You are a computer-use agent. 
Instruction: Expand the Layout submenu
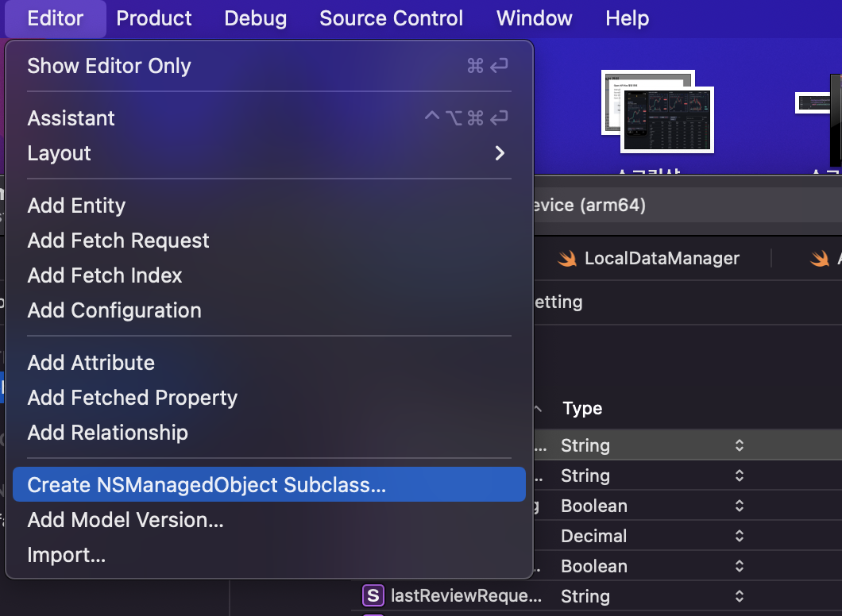click(x=269, y=153)
